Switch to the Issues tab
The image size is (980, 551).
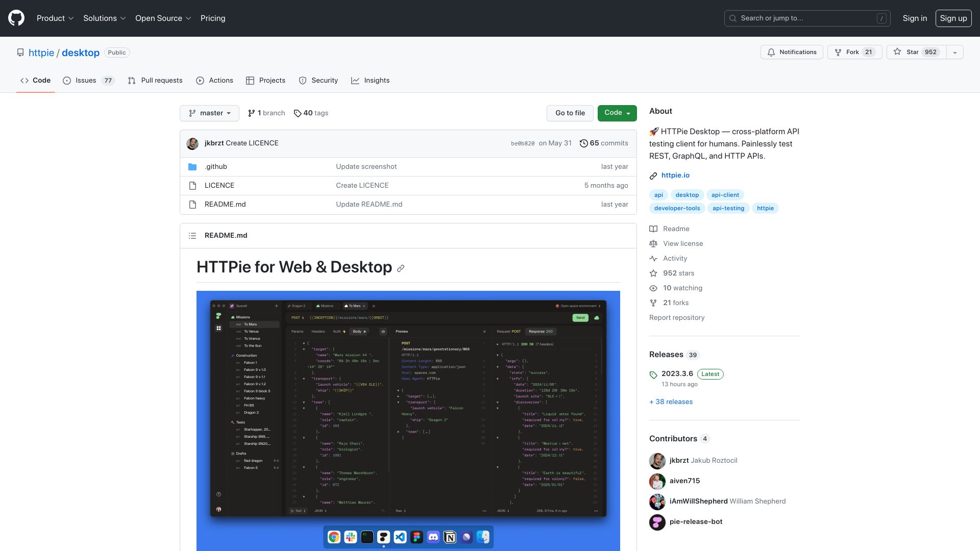88,81
